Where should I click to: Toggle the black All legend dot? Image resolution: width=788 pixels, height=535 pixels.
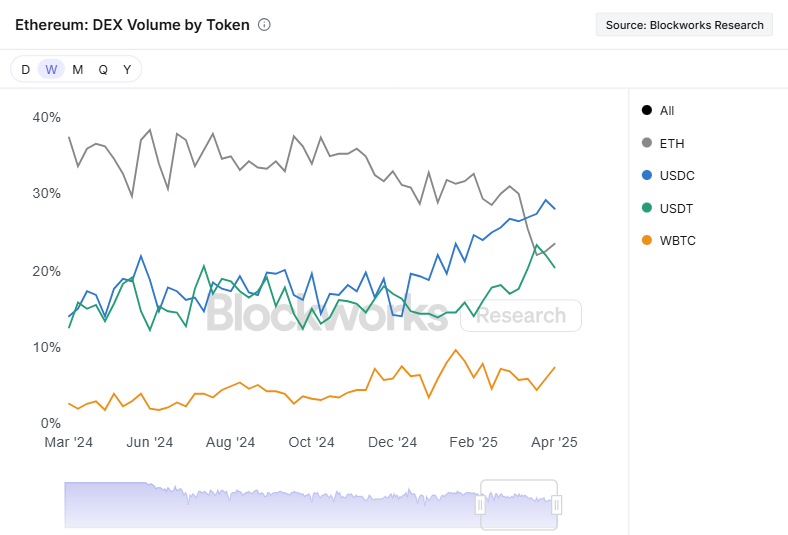647,110
